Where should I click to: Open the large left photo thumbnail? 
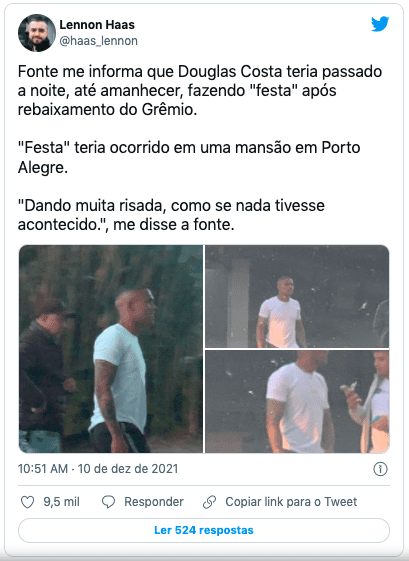point(111,349)
